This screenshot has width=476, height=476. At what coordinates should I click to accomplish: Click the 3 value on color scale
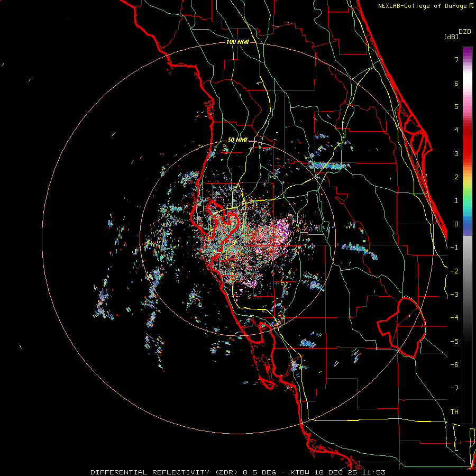tap(456, 153)
